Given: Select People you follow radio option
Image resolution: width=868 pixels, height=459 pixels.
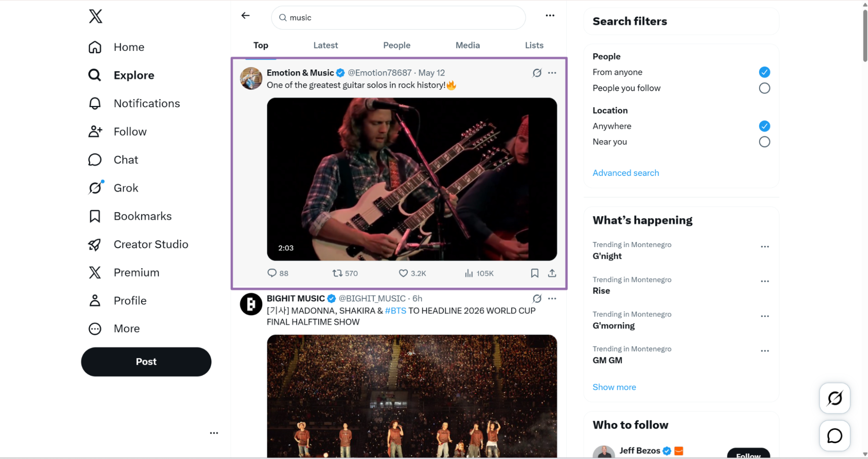Looking at the screenshot, I should [x=764, y=88].
